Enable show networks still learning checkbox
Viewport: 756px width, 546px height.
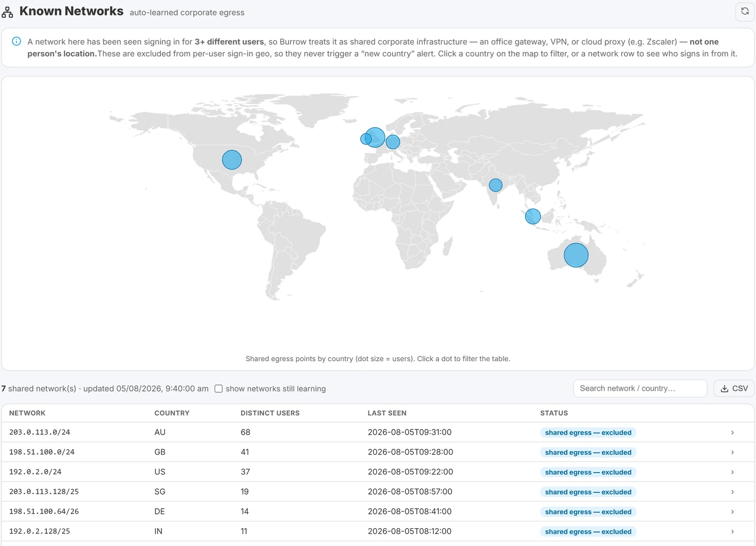point(218,388)
